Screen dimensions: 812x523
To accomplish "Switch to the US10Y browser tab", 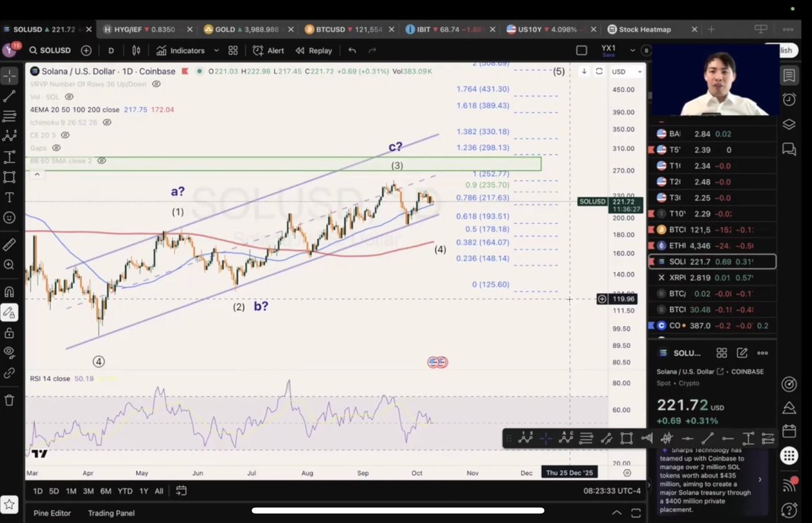I will pos(551,30).
